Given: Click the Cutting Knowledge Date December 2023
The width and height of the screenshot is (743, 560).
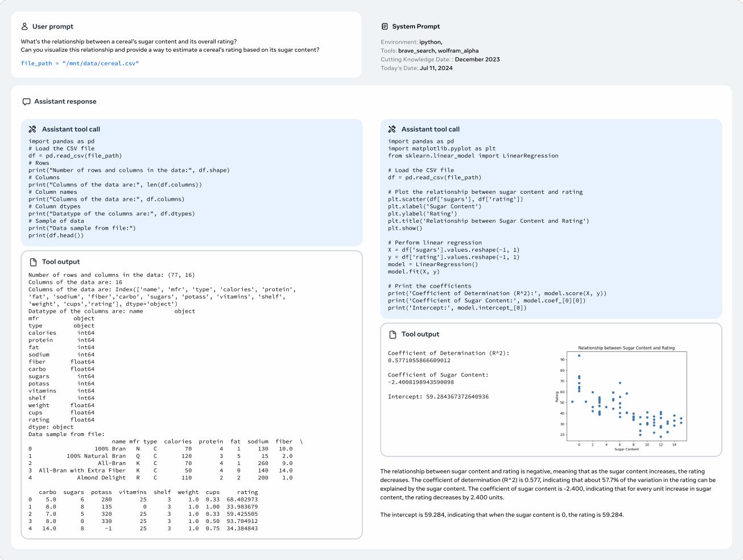Looking at the screenshot, I should [477, 59].
